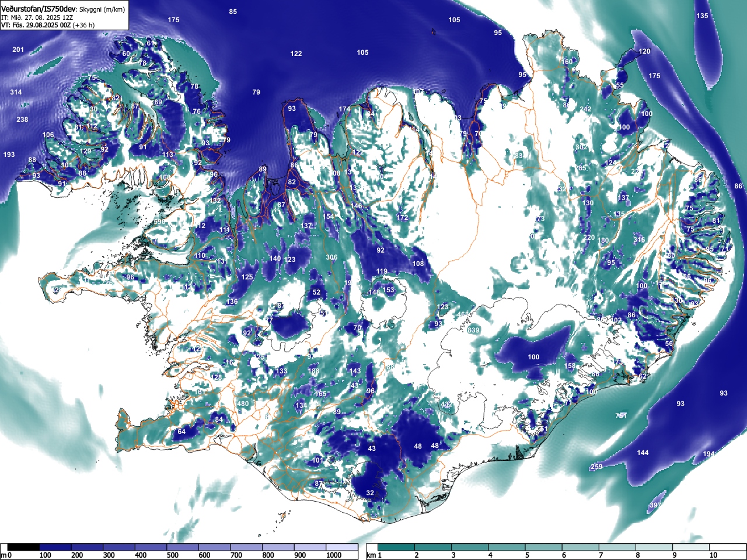Click the visibility value '259' offshore
Viewport: 747px width, 560px height.
point(596,467)
